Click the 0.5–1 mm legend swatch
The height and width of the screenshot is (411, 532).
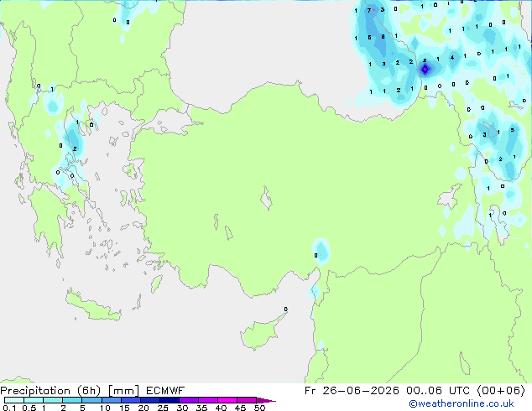point(34,400)
